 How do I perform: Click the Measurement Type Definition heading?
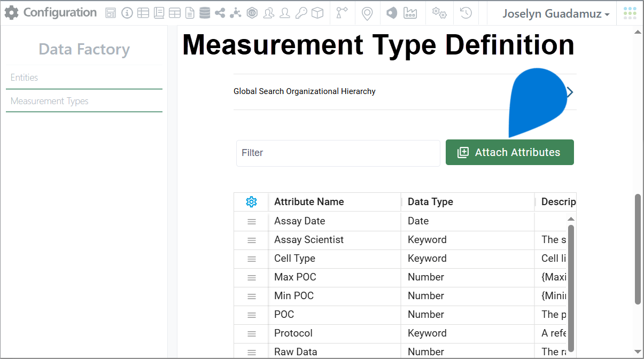378,44
